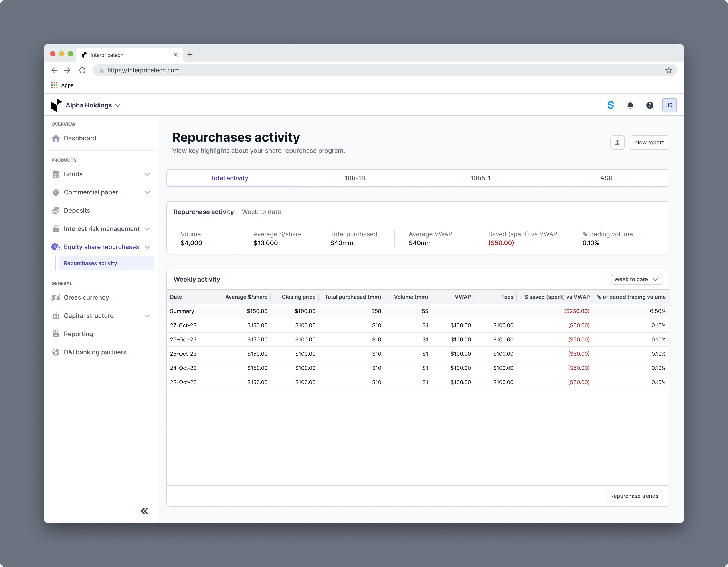The width and height of the screenshot is (728, 567).
Task: Open the Apps grid shortcut
Action: [62, 85]
